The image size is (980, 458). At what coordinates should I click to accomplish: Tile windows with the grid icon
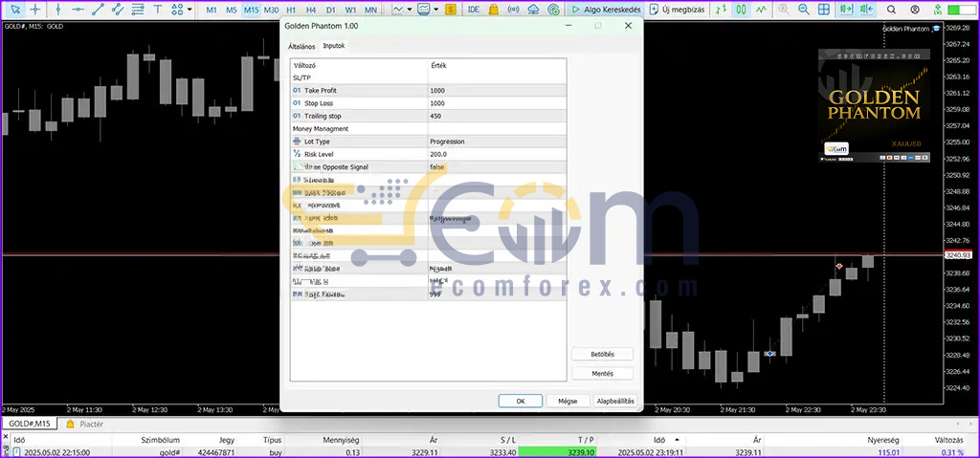824,10
